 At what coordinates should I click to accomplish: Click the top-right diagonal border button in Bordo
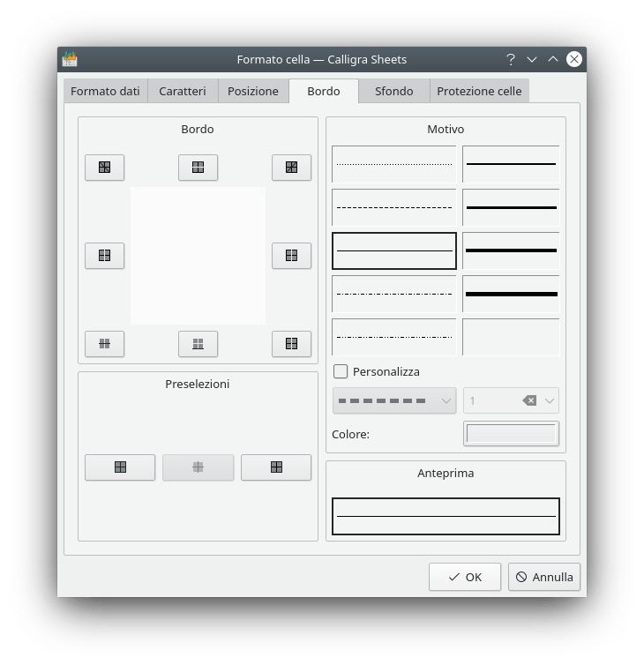click(291, 168)
